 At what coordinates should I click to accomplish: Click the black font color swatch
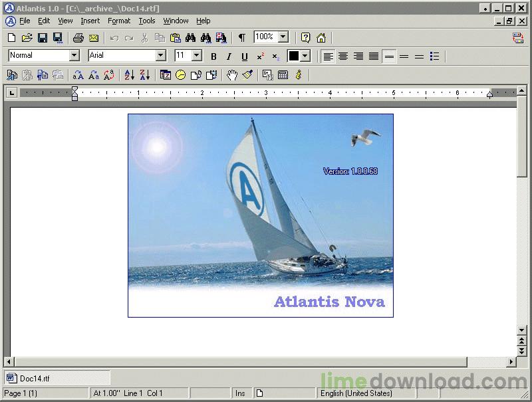coord(293,56)
